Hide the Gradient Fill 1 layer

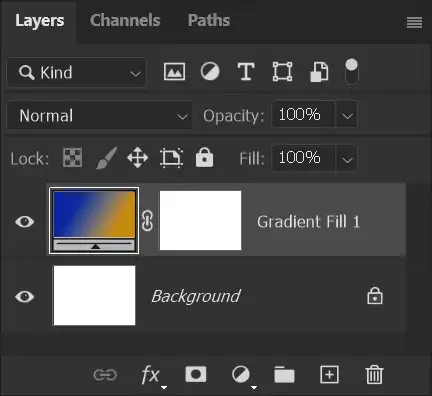pos(25,222)
